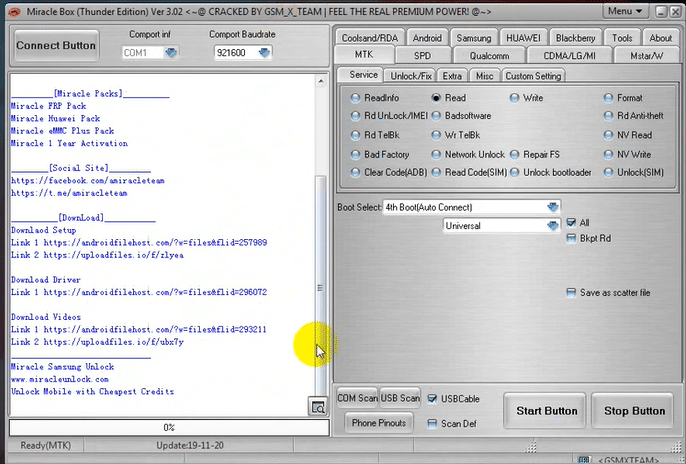
Task: Choose the Network Unlock radio option
Action: pyautogui.click(x=436, y=154)
